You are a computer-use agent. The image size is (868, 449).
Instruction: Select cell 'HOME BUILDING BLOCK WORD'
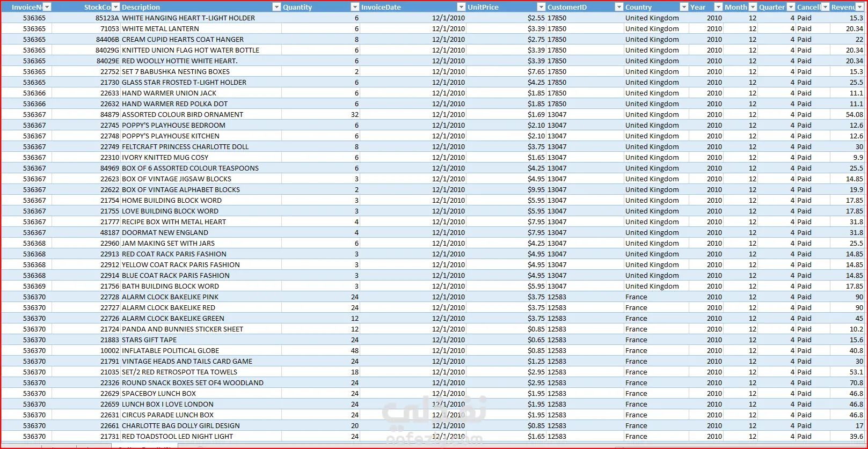coord(201,200)
